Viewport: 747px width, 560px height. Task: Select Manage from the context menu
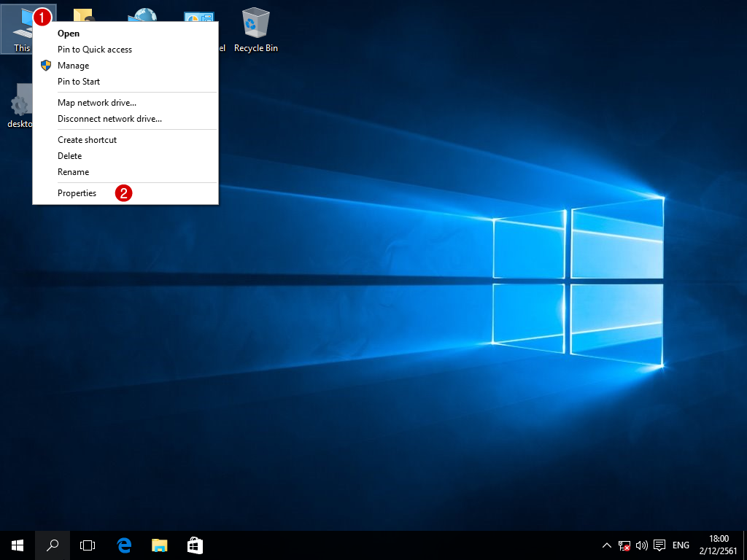point(73,66)
